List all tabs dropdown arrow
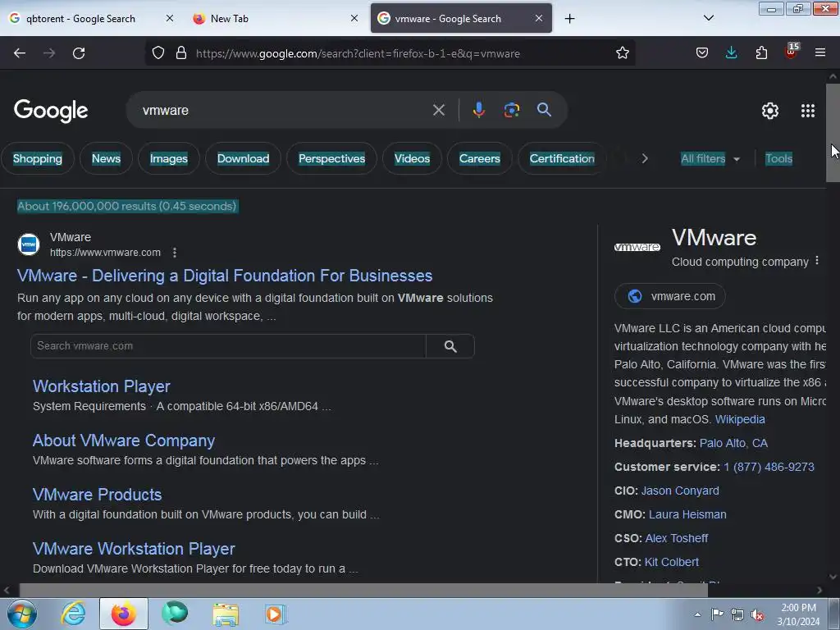The height and width of the screenshot is (630, 840). click(708, 18)
